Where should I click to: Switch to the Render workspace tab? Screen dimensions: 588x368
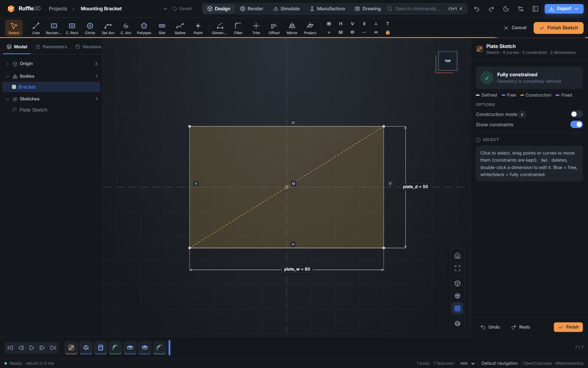tap(252, 9)
